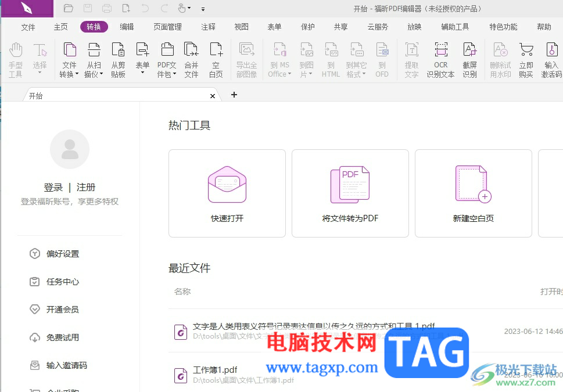Expand the customize quick access toolbar arrow
This screenshot has width=563, height=392.
[x=203, y=9]
